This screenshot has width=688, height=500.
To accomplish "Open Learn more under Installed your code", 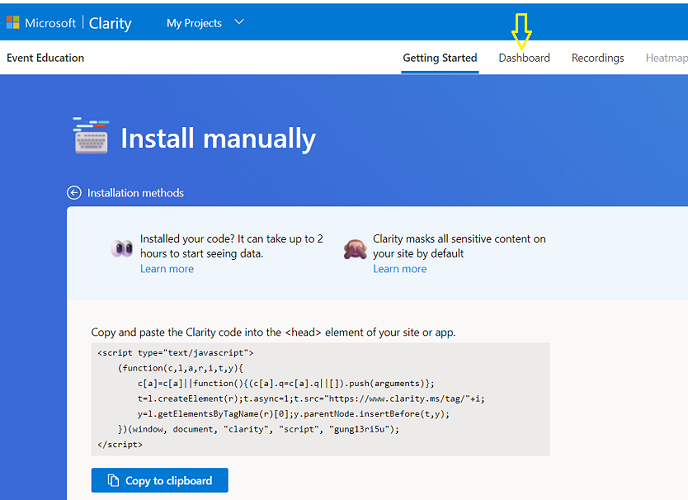I will tap(167, 269).
